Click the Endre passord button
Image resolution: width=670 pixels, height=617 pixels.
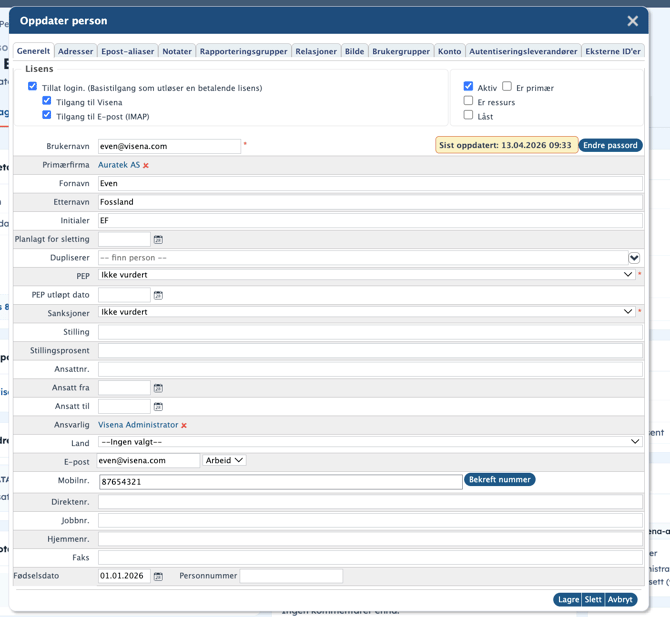(610, 145)
